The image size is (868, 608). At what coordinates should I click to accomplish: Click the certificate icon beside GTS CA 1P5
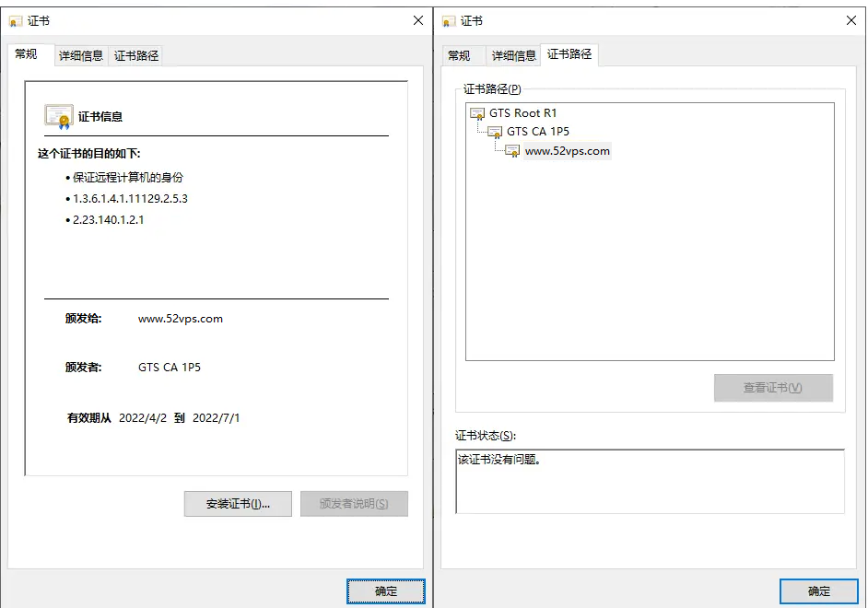click(x=494, y=133)
